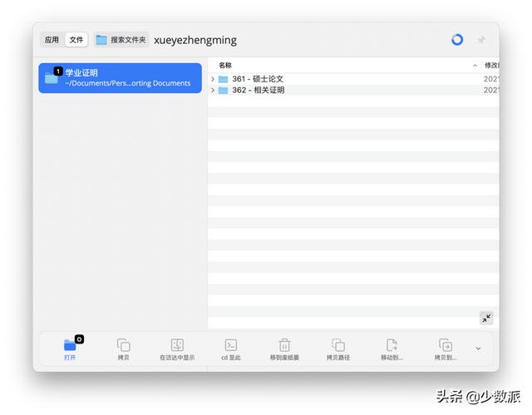This screenshot has height=415, width=532.
Task: Click the folder icon of 361 - 硕士论文
Action: (223, 79)
